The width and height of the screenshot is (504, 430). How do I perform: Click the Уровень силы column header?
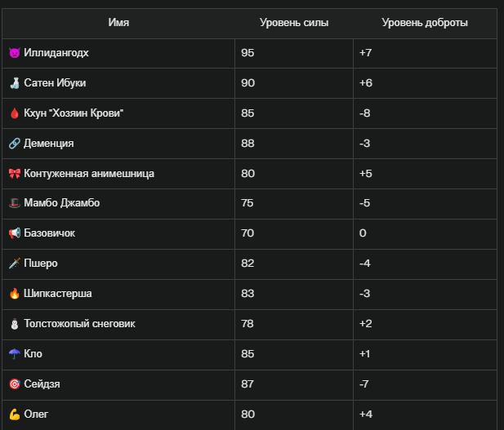[294, 23]
